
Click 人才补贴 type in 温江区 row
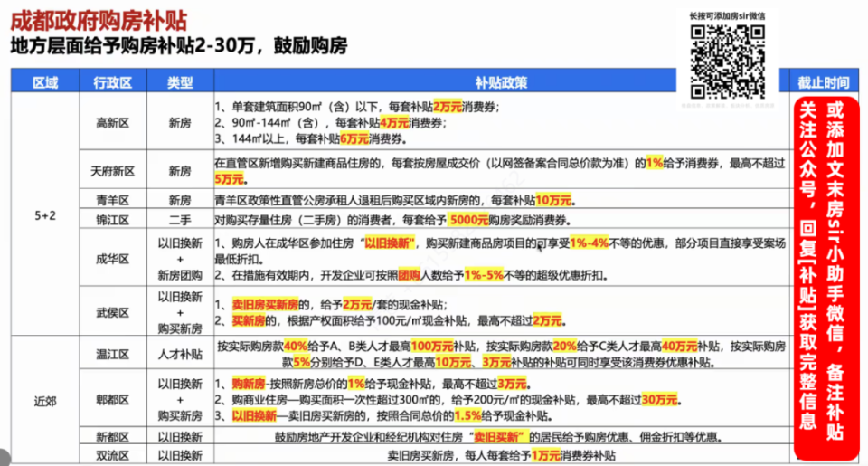(180, 354)
